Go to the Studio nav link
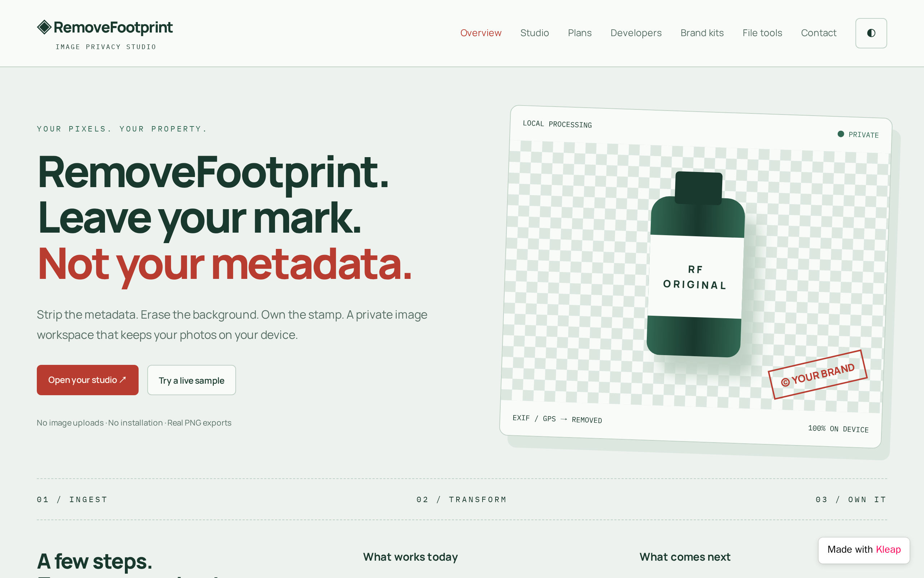The image size is (924, 578). pyautogui.click(x=535, y=33)
